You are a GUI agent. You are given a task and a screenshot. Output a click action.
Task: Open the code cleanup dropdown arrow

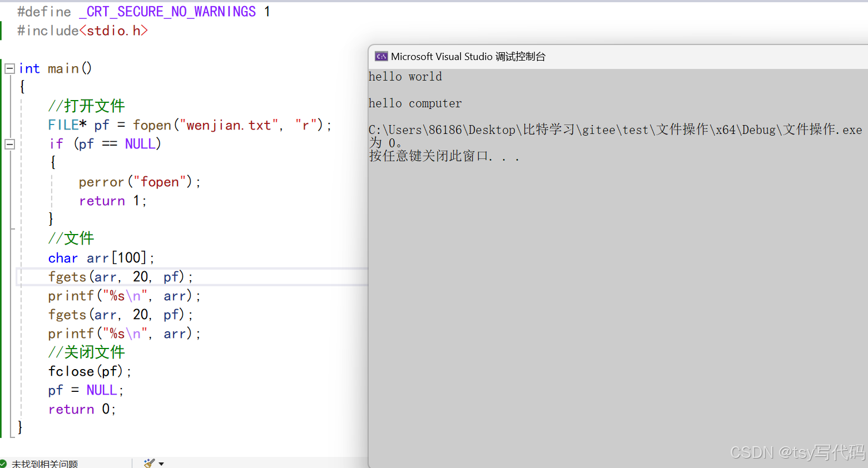[161, 464]
